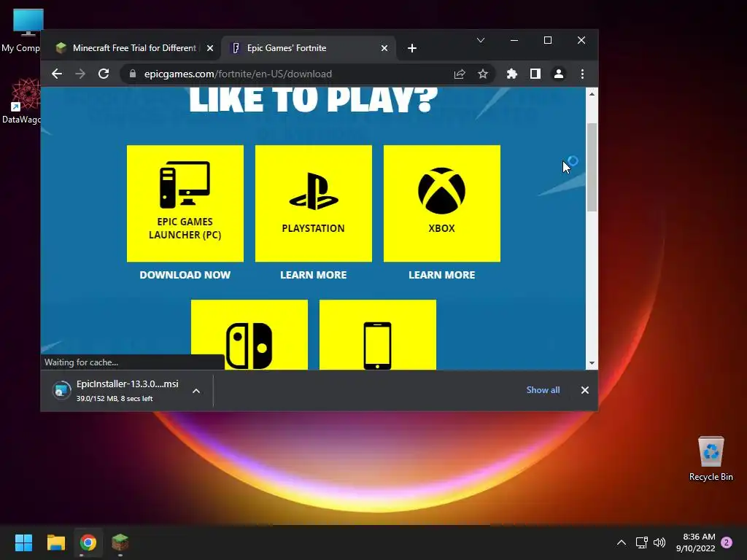747x560 pixels.
Task: Click the Chrome taskbar icon
Action: click(88, 542)
